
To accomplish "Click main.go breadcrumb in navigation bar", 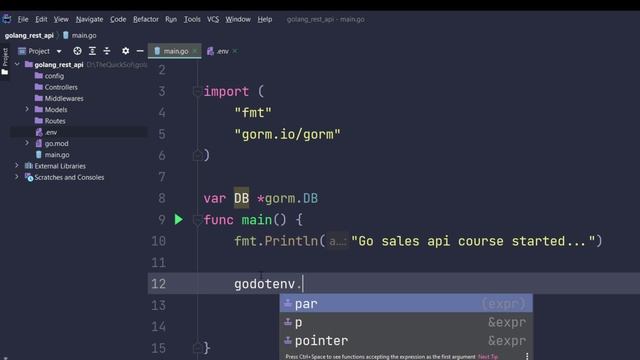I will click(x=80, y=36).
